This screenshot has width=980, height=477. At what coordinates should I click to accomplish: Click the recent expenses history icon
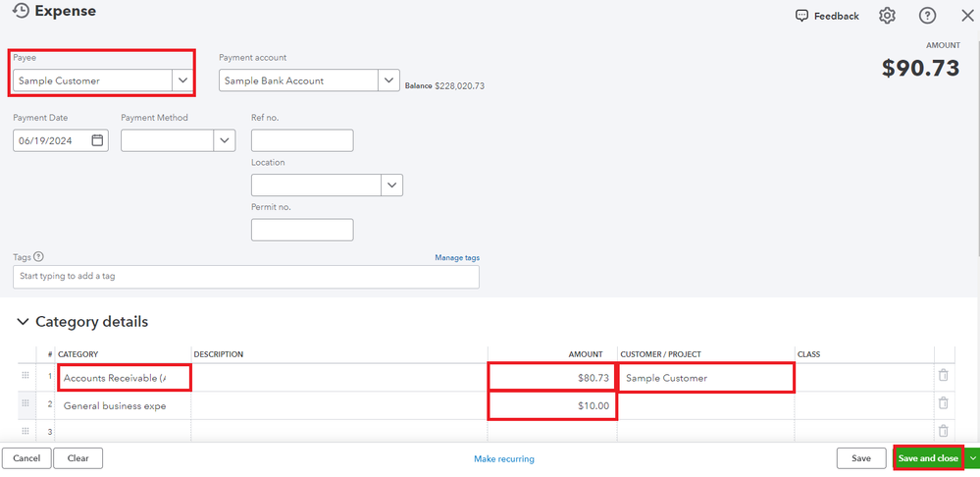click(x=20, y=11)
